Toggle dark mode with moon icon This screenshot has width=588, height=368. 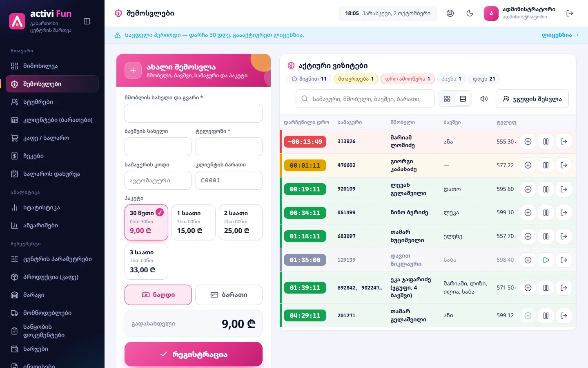point(470,13)
